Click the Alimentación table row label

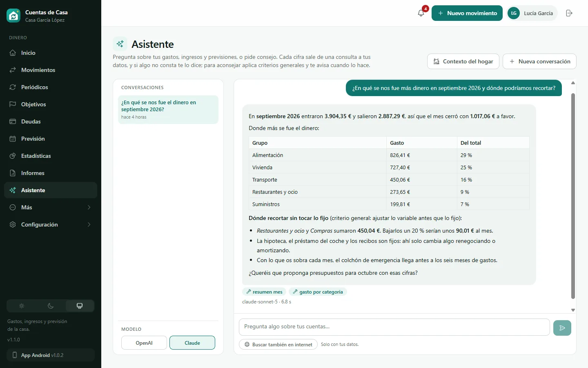tap(267, 155)
